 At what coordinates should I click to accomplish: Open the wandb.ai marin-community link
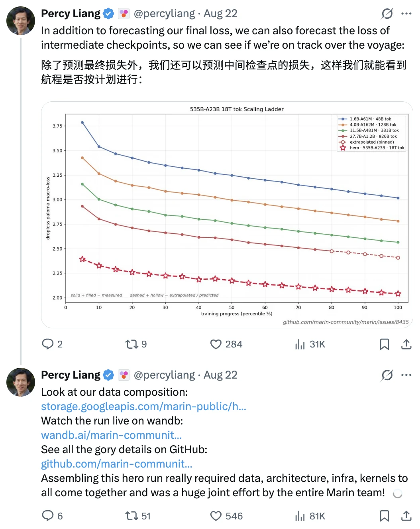click(x=111, y=435)
